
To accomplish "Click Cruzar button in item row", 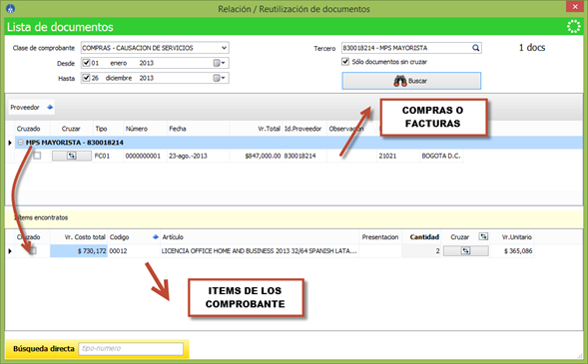I will point(466,250).
